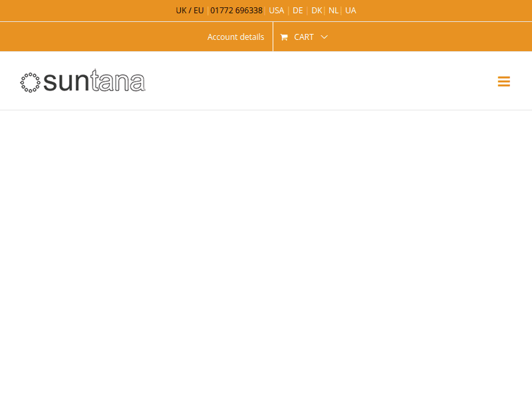Visit the DE language version
The width and height of the screenshot is (532, 399).
(297, 10)
